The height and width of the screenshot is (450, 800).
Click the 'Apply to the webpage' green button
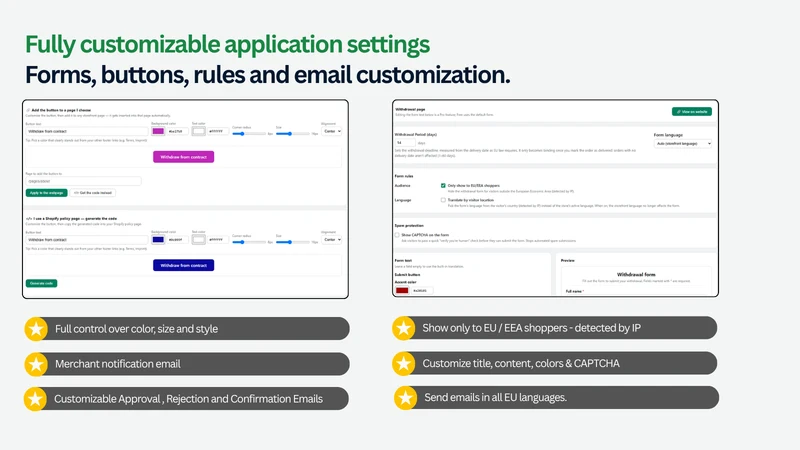click(46, 193)
